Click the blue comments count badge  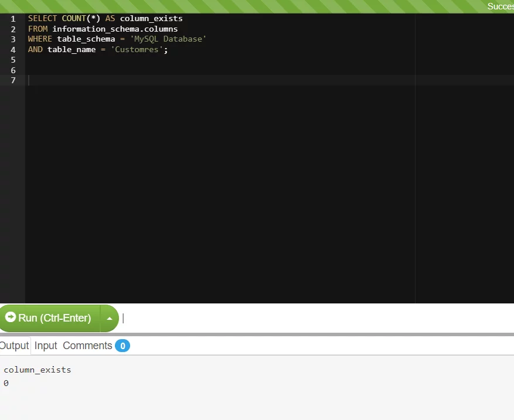pyautogui.click(x=122, y=346)
